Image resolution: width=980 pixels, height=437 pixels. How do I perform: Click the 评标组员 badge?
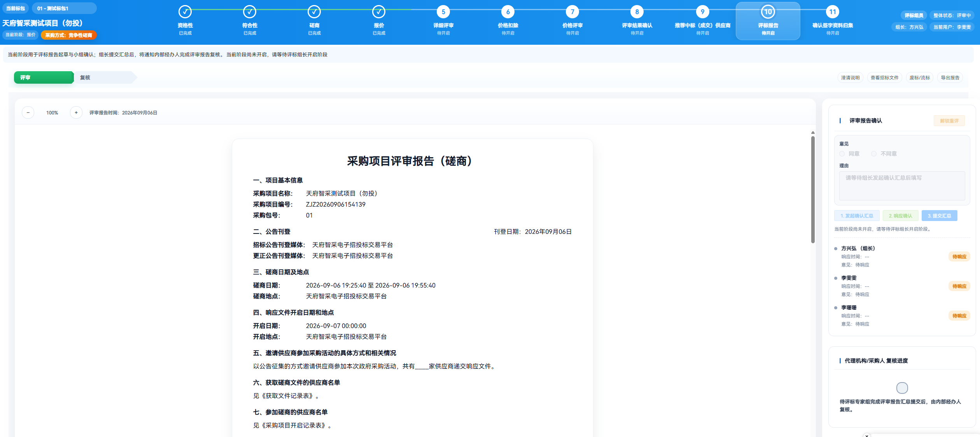pyautogui.click(x=914, y=15)
